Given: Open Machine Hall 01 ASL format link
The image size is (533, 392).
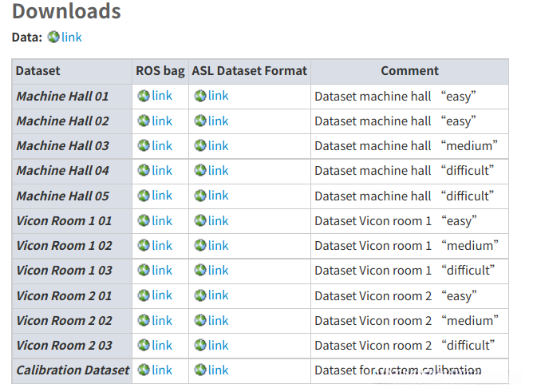Looking at the screenshot, I should pyautogui.click(x=218, y=96).
